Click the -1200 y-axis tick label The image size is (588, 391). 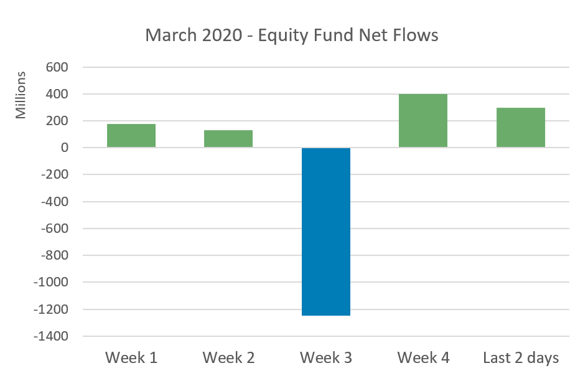pyautogui.click(x=52, y=309)
